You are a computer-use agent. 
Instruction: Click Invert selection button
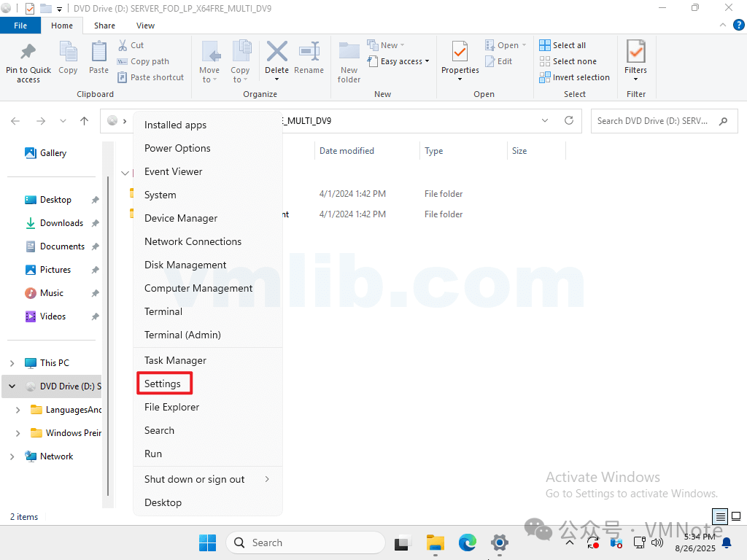click(x=574, y=77)
